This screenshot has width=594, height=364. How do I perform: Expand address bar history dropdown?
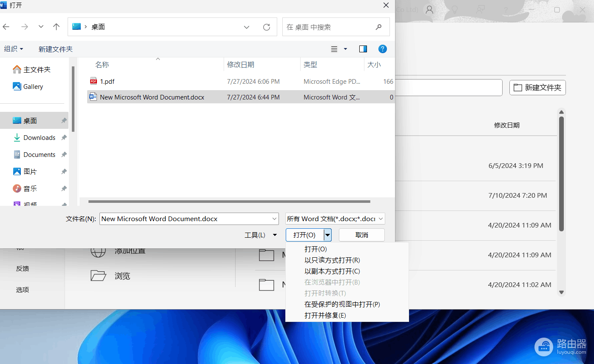click(247, 27)
